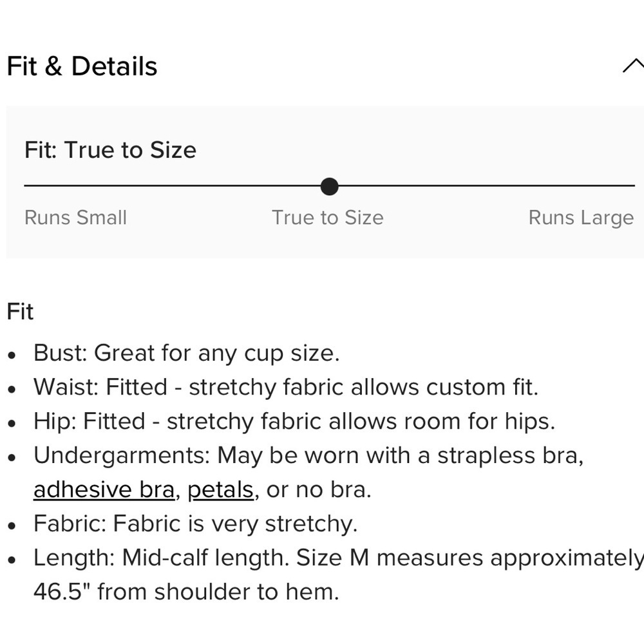Click the True to Size slider label
Image resolution: width=644 pixels, height=644 pixels.
[327, 218]
